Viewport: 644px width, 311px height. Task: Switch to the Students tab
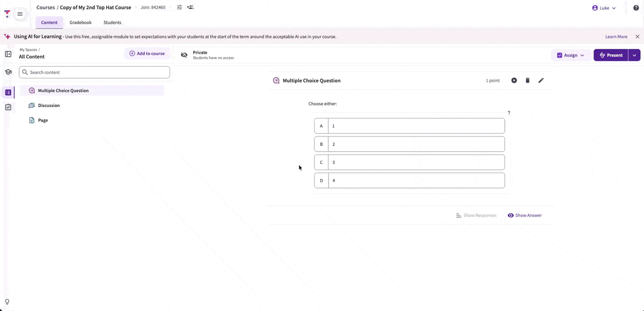pyautogui.click(x=112, y=22)
